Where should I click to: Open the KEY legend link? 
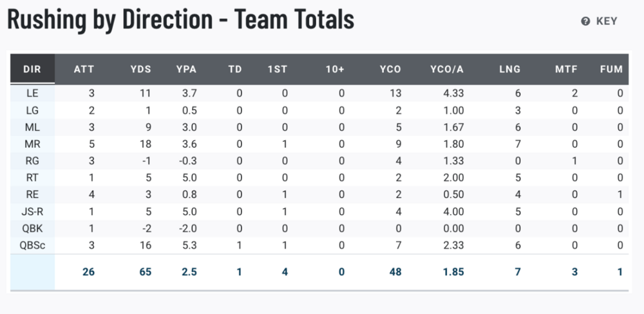tap(607, 21)
